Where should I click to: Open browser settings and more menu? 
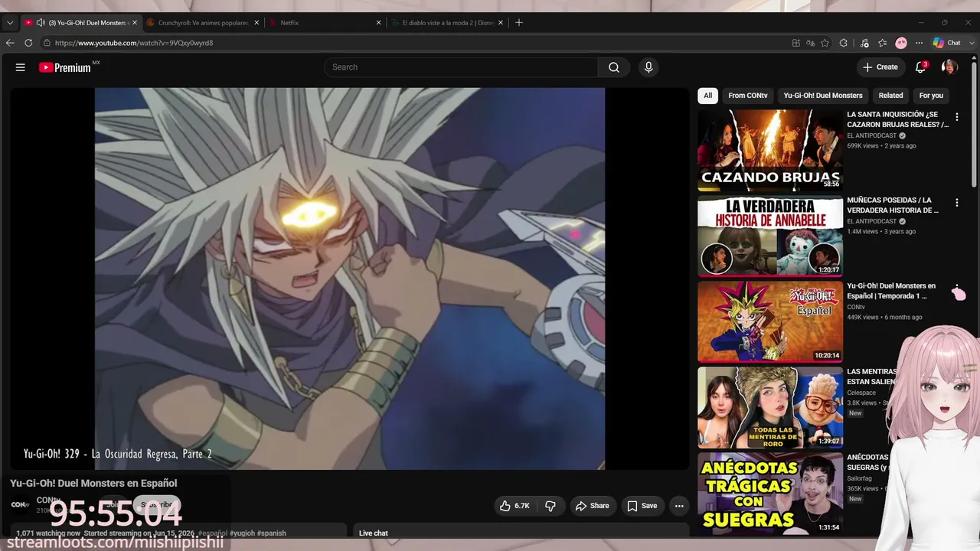tap(919, 43)
